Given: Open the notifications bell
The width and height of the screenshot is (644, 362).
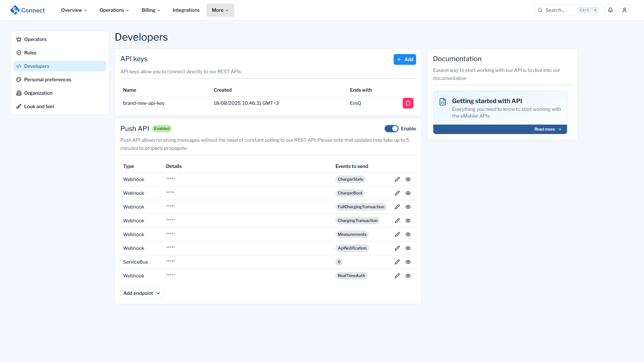Looking at the screenshot, I should click(x=610, y=10).
